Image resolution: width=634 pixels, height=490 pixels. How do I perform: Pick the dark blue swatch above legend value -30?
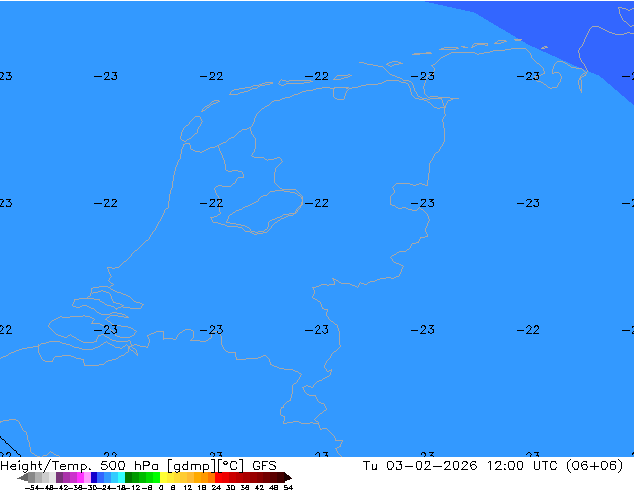pos(94,477)
